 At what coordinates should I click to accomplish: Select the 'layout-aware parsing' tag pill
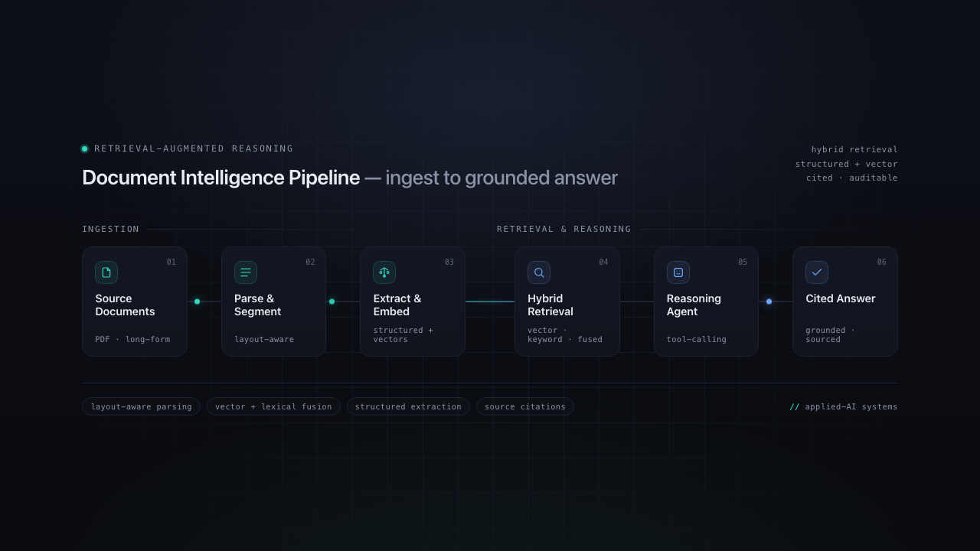coord(142,406)
